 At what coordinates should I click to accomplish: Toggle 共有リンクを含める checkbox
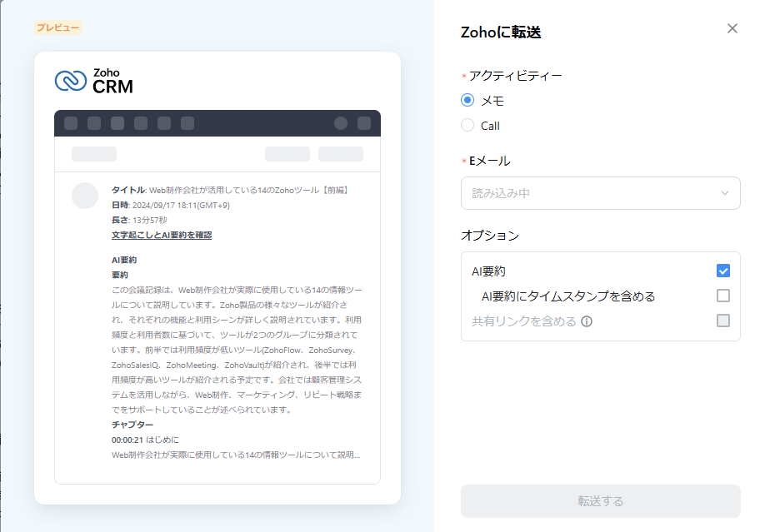[x=722, y=321]
